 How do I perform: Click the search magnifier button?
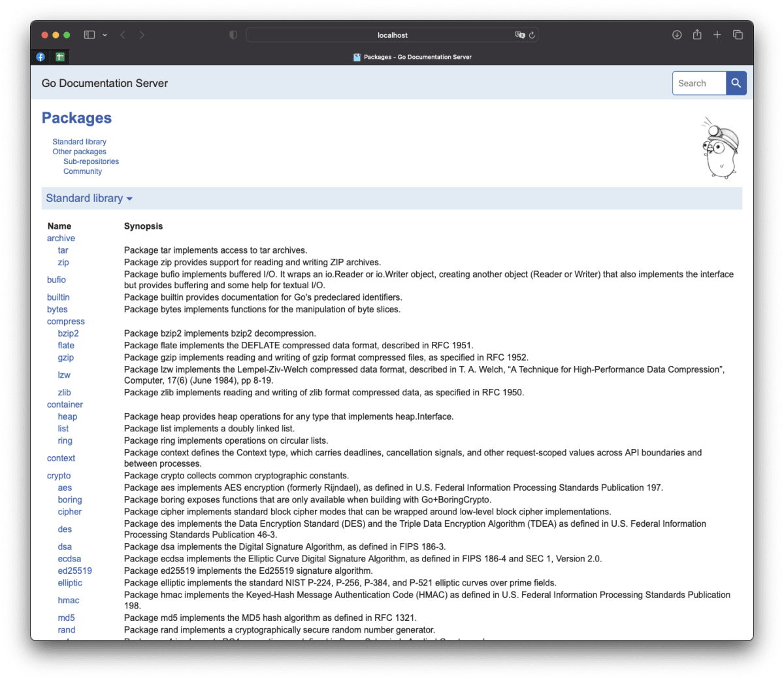tap(736, 83)
